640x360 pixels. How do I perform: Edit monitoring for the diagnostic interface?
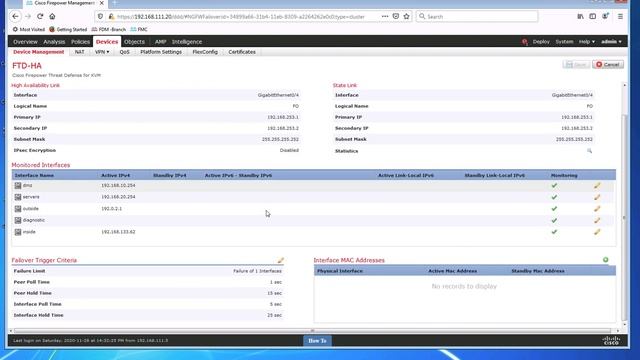(597, 220)
